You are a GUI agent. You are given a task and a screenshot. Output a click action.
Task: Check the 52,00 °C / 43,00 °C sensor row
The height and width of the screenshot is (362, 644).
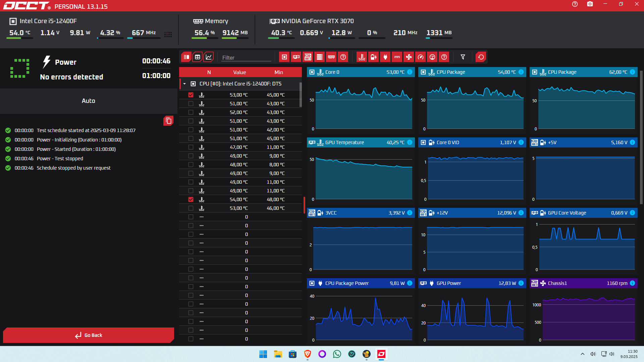191,112
